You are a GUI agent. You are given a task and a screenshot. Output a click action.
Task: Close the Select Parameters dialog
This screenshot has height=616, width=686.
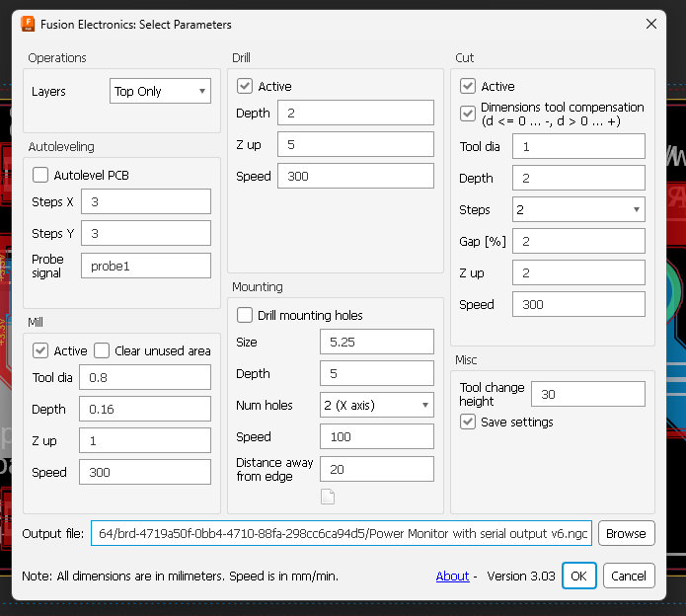click(x=651, y=24)
